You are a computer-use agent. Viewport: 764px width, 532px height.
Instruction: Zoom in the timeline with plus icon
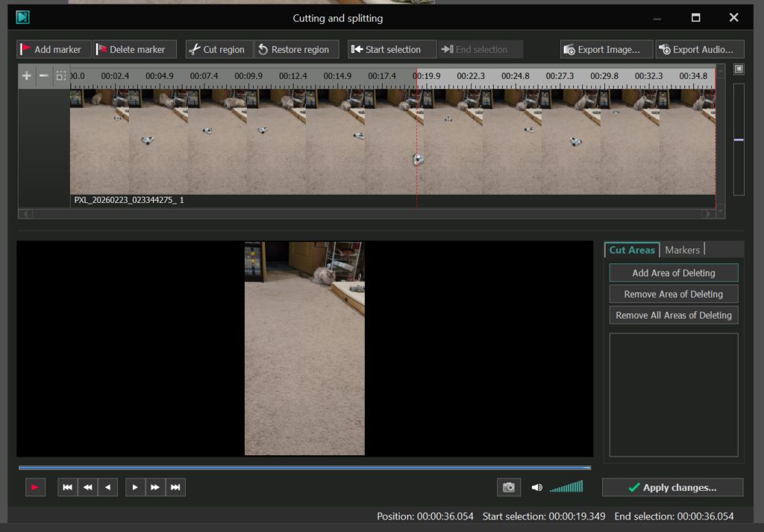click(x=27, y=76)
